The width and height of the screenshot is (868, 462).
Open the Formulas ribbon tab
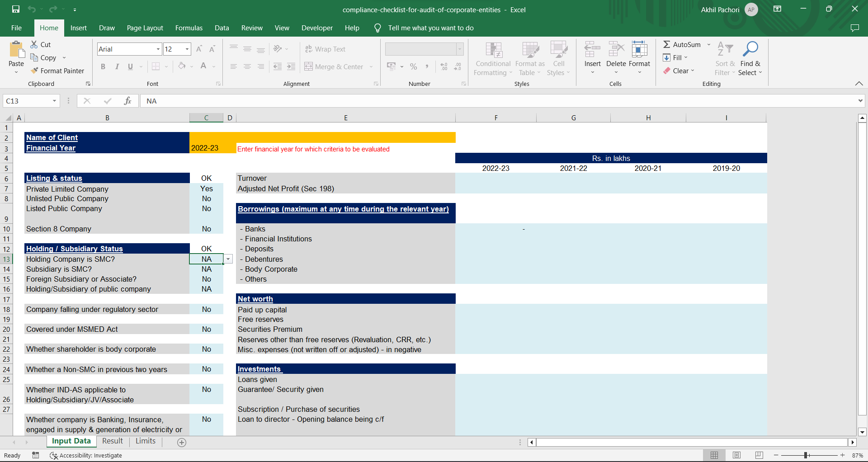(x=189, y=28)
